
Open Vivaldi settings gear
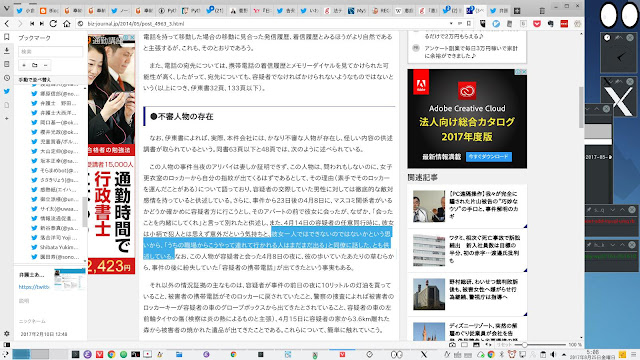7,333
